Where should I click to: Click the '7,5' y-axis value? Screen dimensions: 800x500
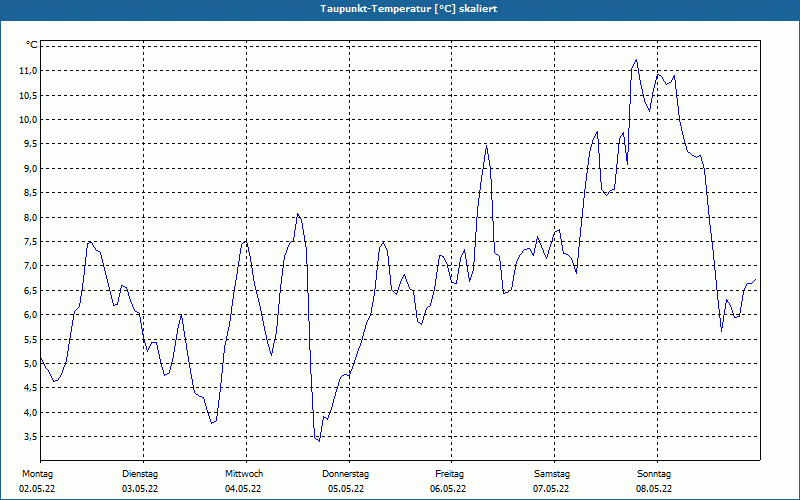tap(31, 241)
